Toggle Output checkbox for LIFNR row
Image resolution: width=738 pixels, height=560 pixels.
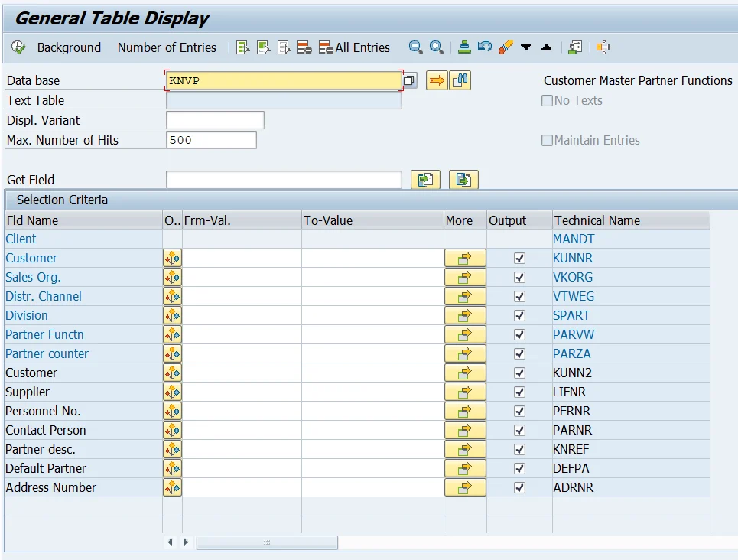(519, 392)
